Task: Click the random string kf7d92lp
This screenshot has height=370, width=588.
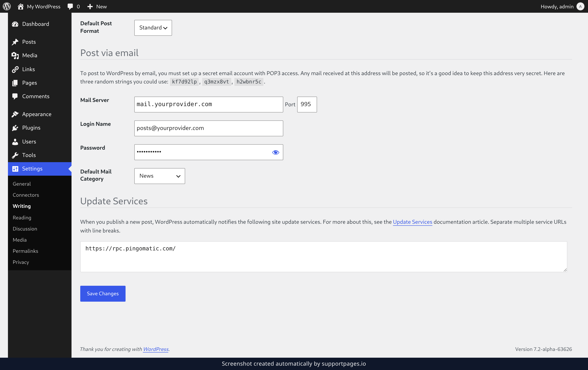Action: [x=184, y=82]
